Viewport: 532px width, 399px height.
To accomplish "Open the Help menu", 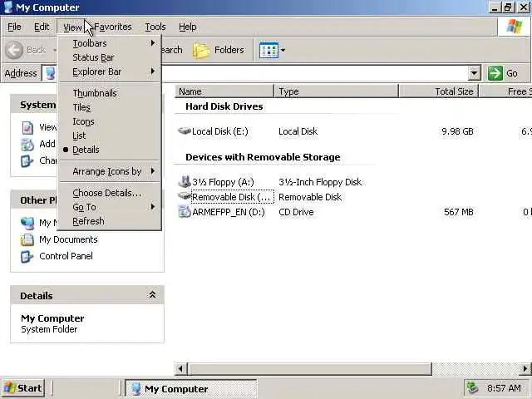I will tap(187, 27).
